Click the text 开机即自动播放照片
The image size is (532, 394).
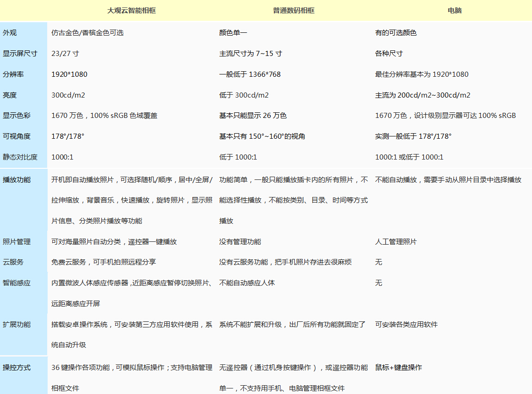pyautogui.click(x=82, y=180)
